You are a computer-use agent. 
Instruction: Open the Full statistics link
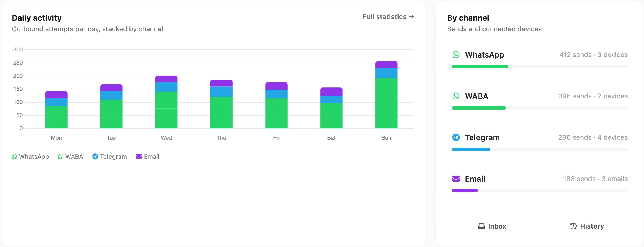click(x=388, y=17)
